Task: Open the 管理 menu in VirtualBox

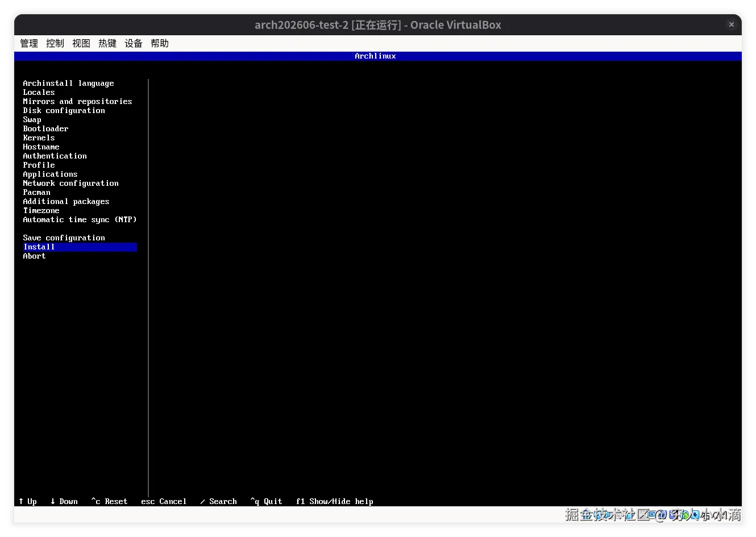Action: pos(29,43)
